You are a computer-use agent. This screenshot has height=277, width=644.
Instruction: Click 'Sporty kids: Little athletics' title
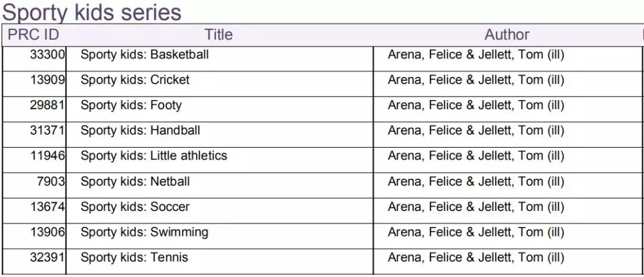click(x=154, y=156)
